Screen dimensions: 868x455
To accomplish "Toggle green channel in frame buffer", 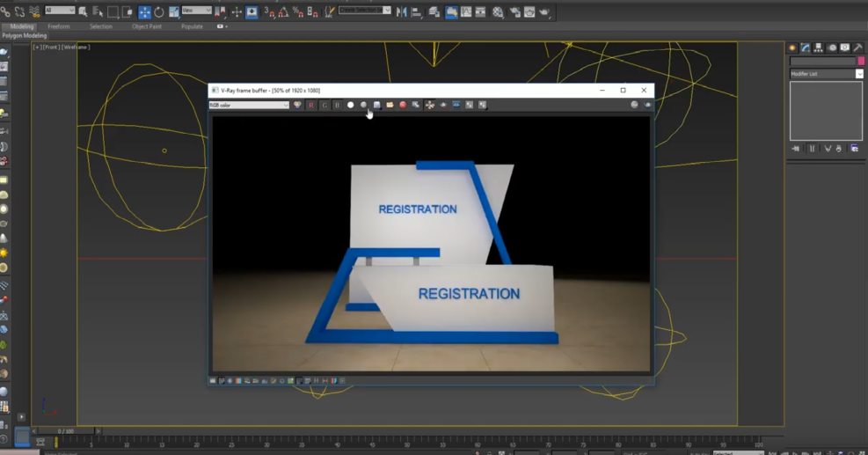I will tap(324, 105).
